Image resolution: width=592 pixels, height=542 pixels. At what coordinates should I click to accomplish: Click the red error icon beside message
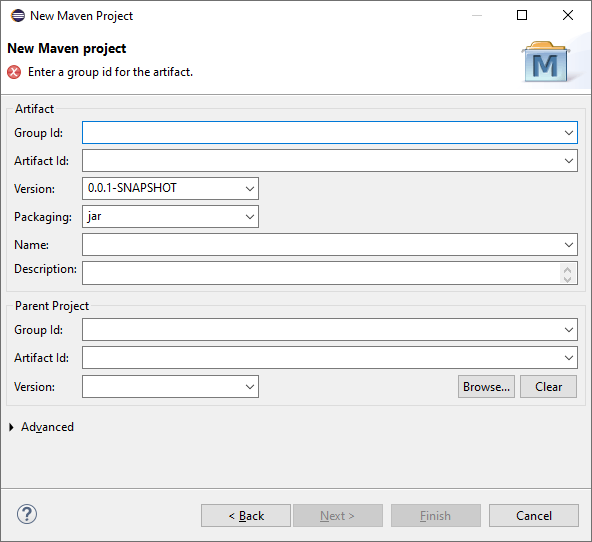14,72
